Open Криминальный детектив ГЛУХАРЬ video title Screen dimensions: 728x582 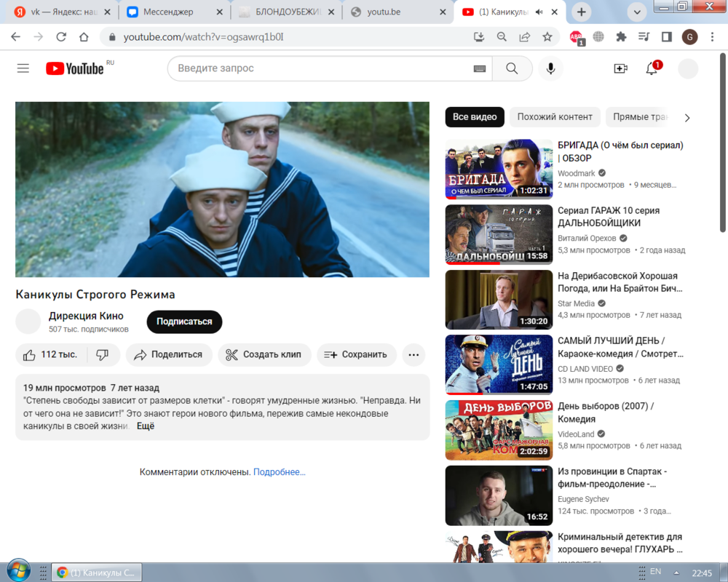pyautogui.click(x=620, y=543)
